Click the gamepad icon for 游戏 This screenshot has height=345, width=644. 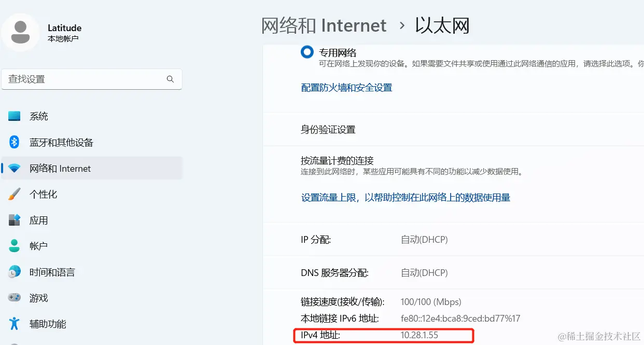tap(15, 298)
